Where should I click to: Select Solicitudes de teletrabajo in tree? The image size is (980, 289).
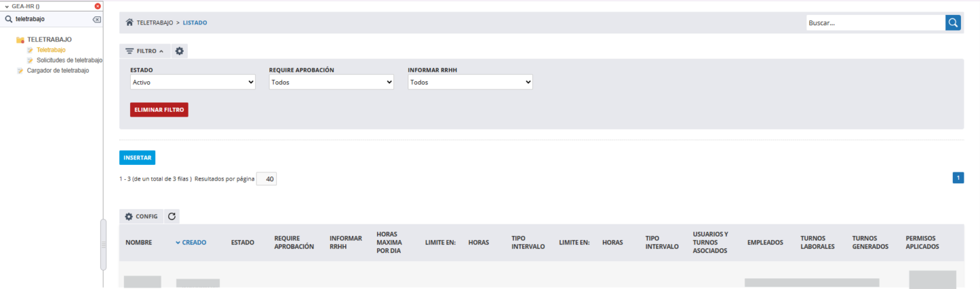point(69,60)
